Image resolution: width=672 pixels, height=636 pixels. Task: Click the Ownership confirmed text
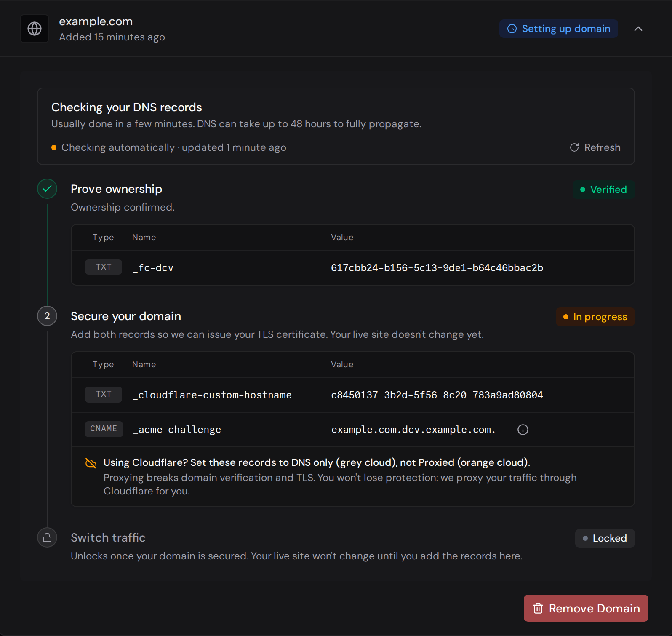click(x=123, y=207)
